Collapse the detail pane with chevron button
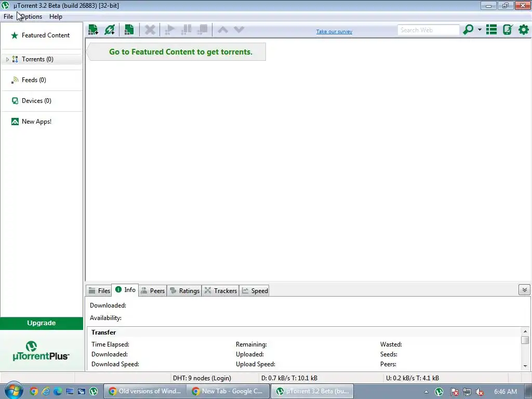 tap(524, 290)
